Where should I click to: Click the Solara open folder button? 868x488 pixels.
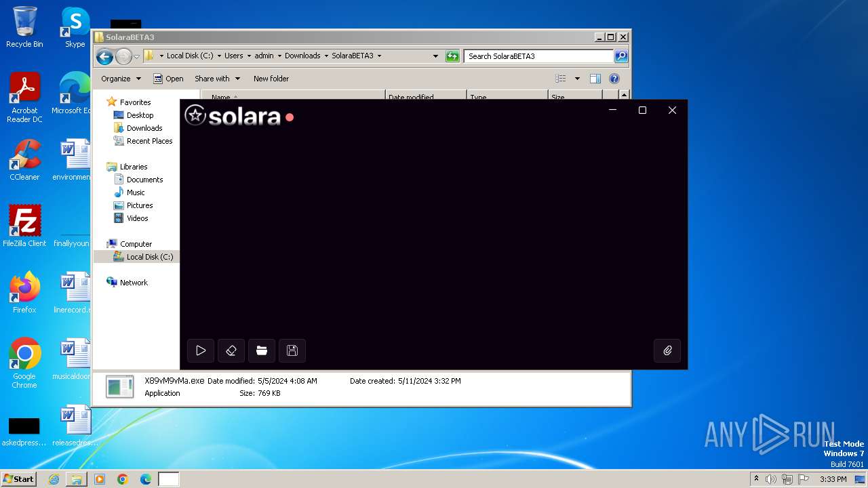262,350
